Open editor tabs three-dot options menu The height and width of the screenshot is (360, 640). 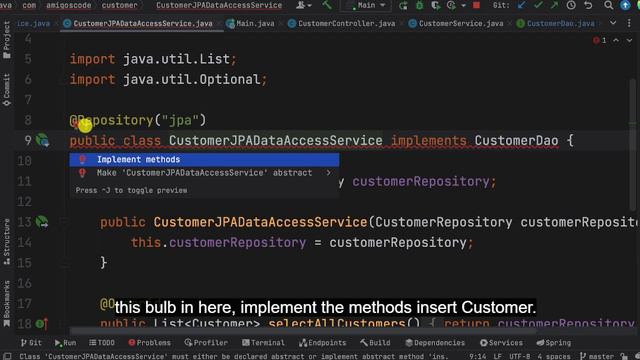coord(629,23)
